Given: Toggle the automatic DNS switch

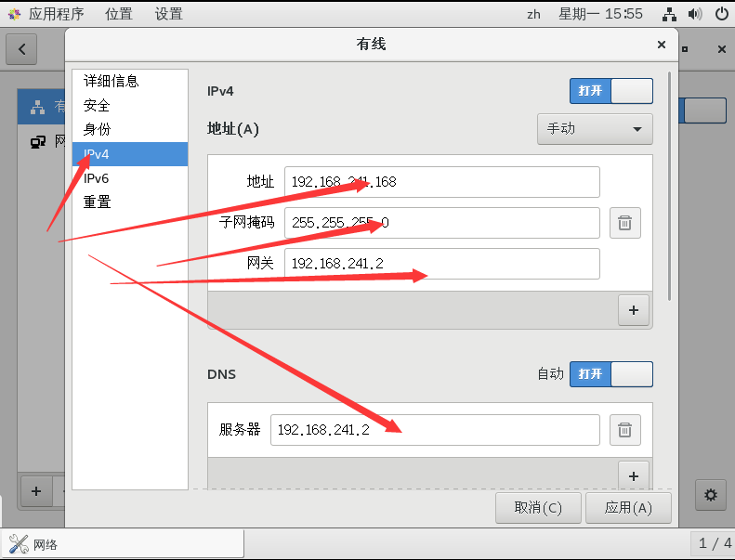Looking at the screenshot, I should click(x=610, y=374).
